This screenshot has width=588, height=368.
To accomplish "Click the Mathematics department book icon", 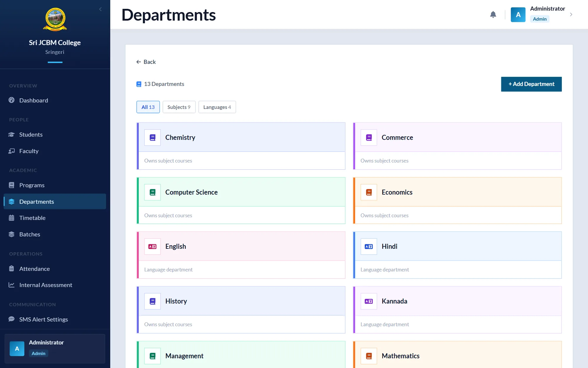I will click(x=369, y=356).
